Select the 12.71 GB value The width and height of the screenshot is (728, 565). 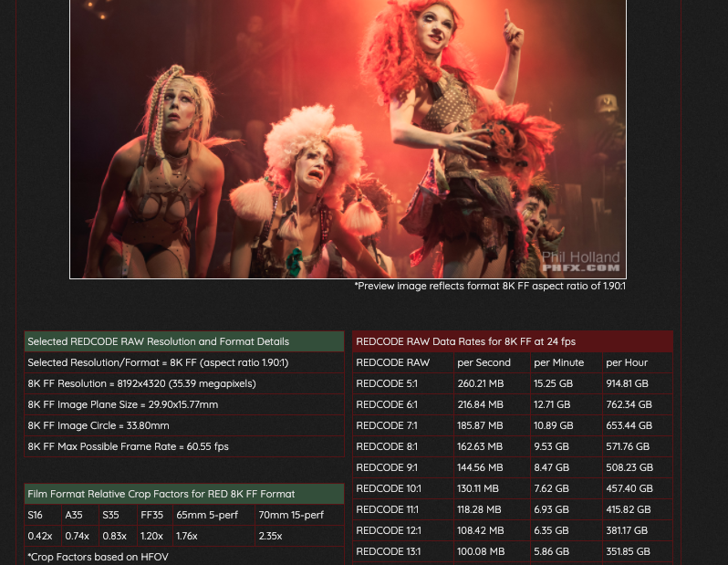(x=567, y=404)
